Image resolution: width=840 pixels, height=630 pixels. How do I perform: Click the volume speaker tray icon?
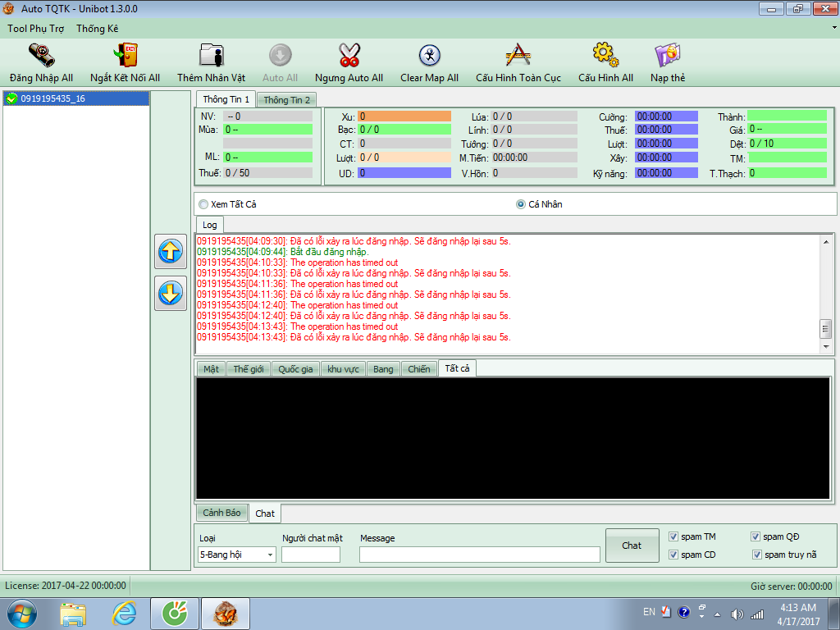(x=737, y=614)
